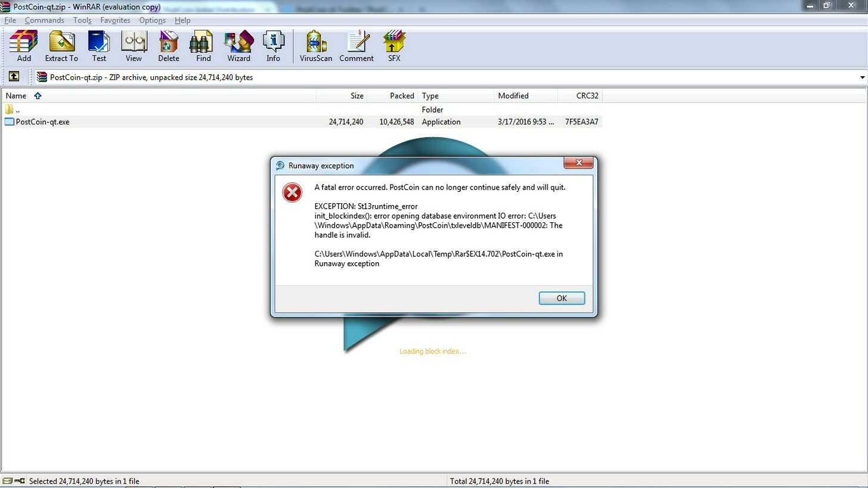Open the View file tool
This screenshot has width=868, height=488.
click(134, 46)
